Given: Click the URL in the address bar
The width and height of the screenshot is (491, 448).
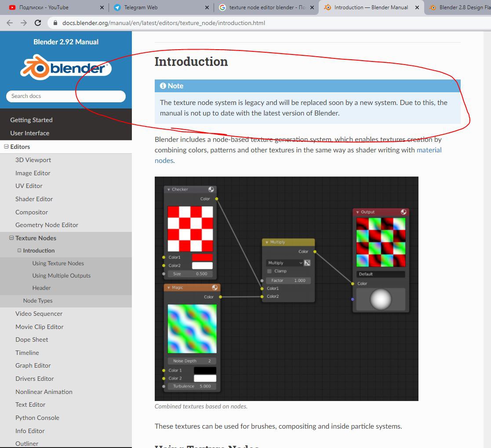Looking at the screenshot, I should point(164,23).
